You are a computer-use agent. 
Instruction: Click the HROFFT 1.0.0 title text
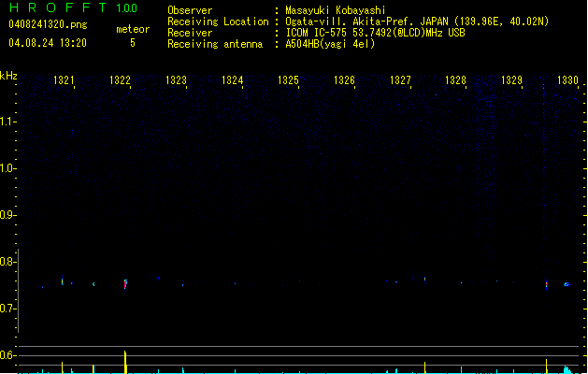(x=74, y=7)
